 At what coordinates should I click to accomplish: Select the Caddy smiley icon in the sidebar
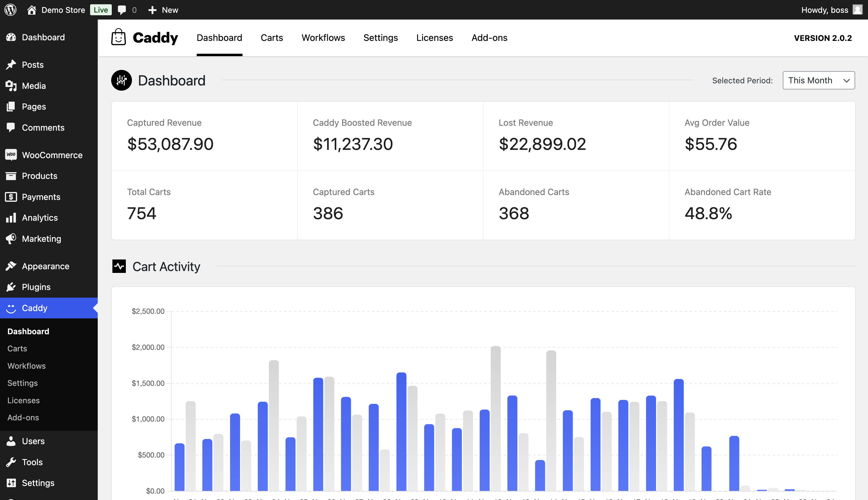coord(11,308)
